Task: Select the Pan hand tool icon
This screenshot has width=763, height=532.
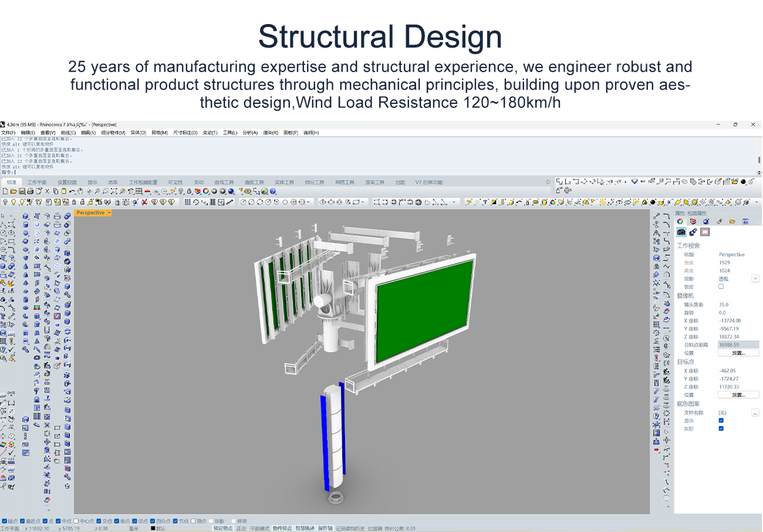Action: pos(80,191)
